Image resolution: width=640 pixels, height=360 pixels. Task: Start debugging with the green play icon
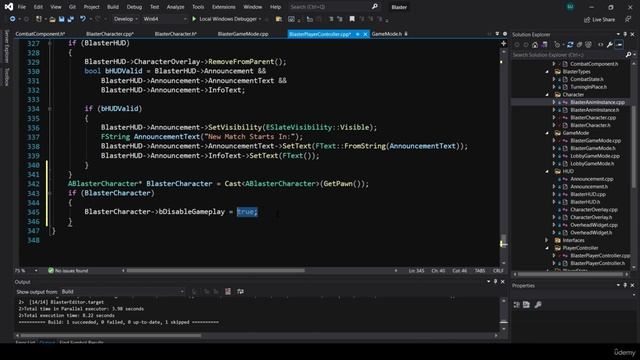[194, 19]
